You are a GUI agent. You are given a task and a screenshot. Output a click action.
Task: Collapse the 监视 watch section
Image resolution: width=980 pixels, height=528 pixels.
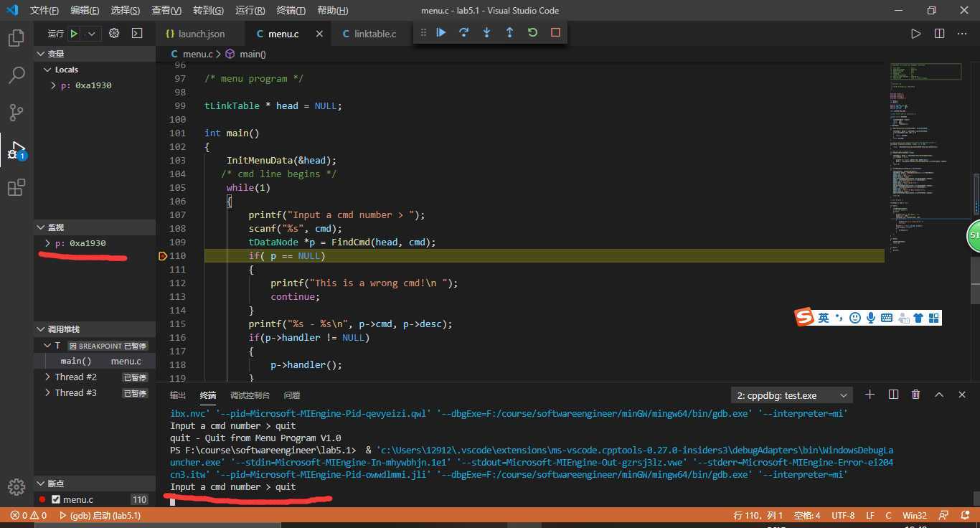95,227
